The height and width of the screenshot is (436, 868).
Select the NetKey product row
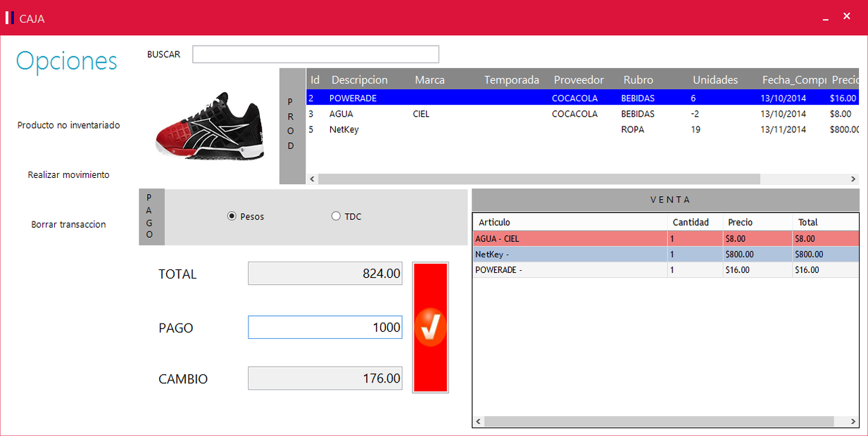tap(583, 129)
